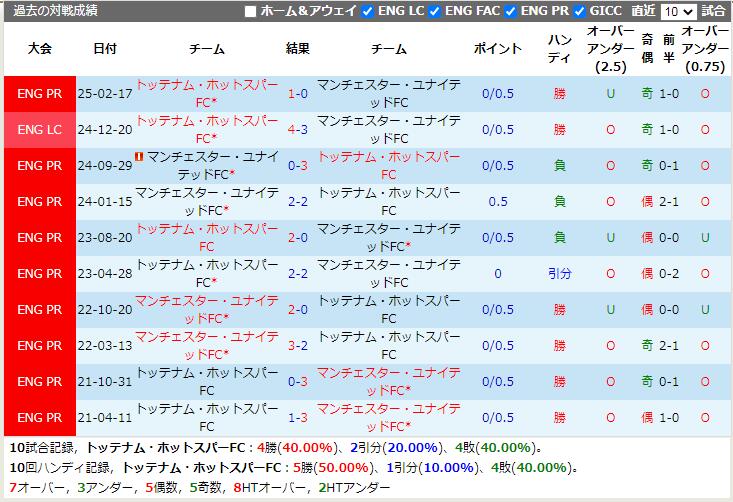The height and width of the screenshot is (502, 733).
Task: Click the 10試合記録 summary line
Action: tap(276, 448)
